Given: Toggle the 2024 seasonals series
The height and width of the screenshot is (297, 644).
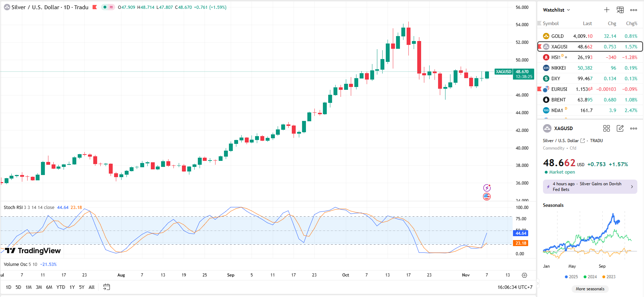Looking at the screenshot, I should pos(590,277).
